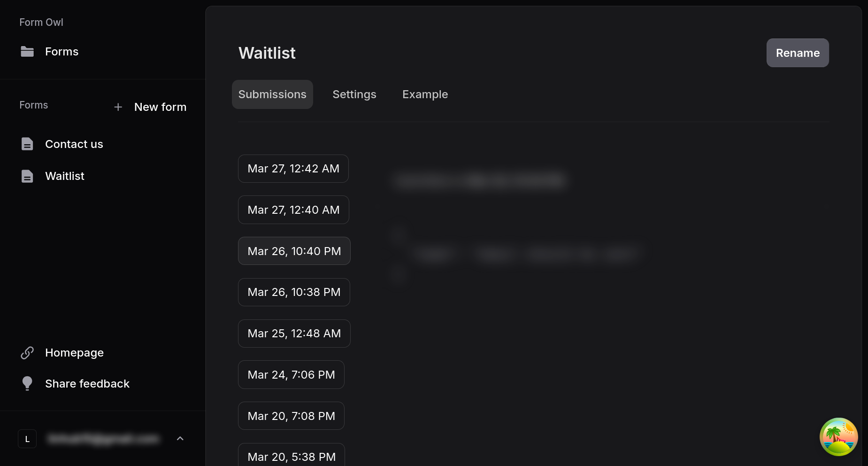Click the plus icon for New form
The width and height of the screenshot is (868, 466).
118,107
